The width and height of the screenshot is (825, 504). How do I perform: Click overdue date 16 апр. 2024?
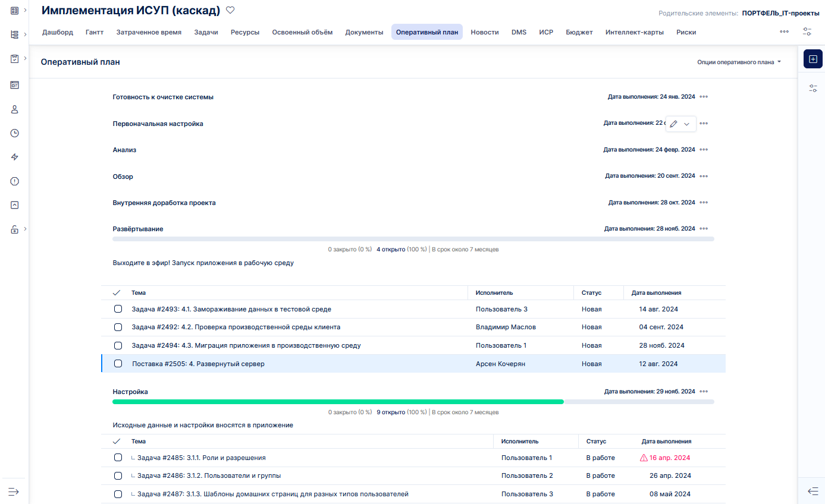[670, 458]
